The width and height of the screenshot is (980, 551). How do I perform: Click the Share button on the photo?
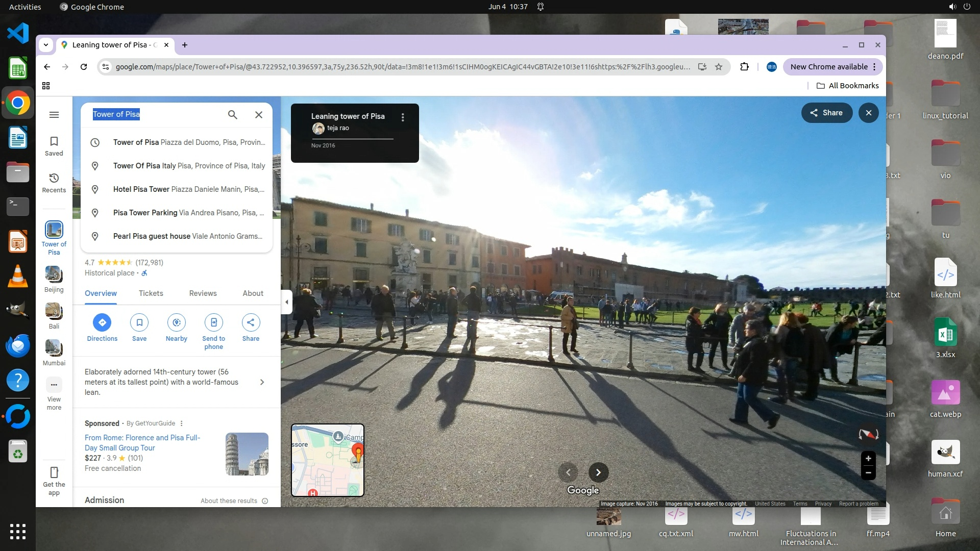tap(826, 113)
